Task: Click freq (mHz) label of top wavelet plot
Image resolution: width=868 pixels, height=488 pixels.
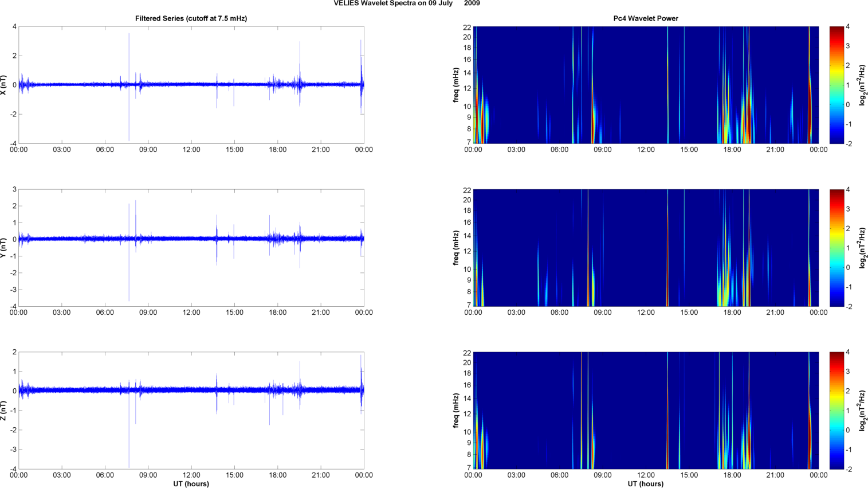Action: pyautogui.click(x=456, y=85)
